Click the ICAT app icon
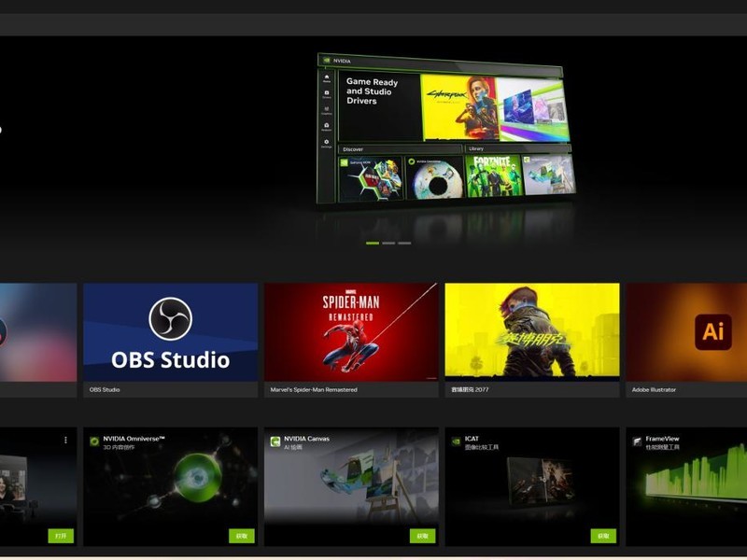 pyautogui.click(x=456, y=441)
